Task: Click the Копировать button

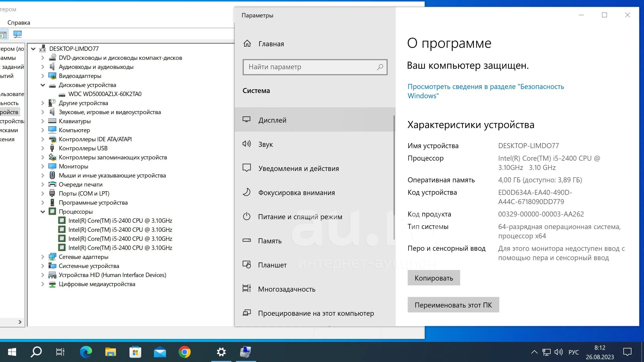Action: [434, 278]
